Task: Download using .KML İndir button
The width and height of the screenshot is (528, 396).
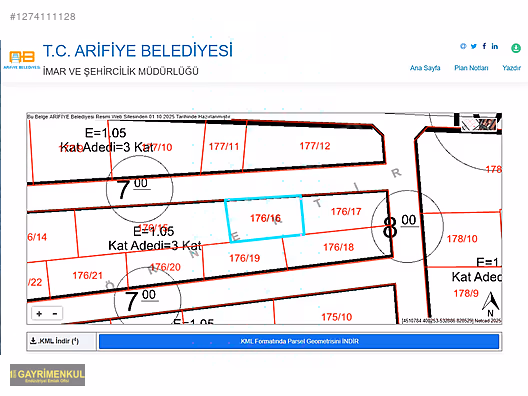Action: (x=61, y=341)
